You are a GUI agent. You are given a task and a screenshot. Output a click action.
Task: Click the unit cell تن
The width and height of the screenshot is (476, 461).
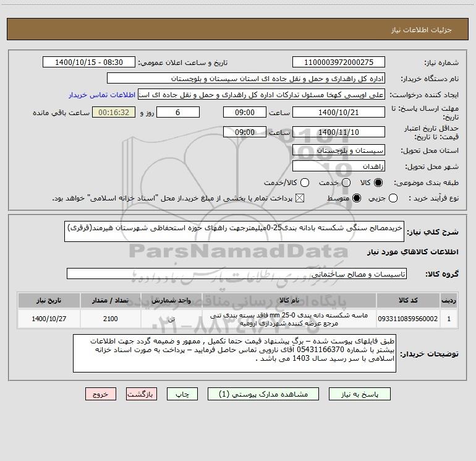171,319
